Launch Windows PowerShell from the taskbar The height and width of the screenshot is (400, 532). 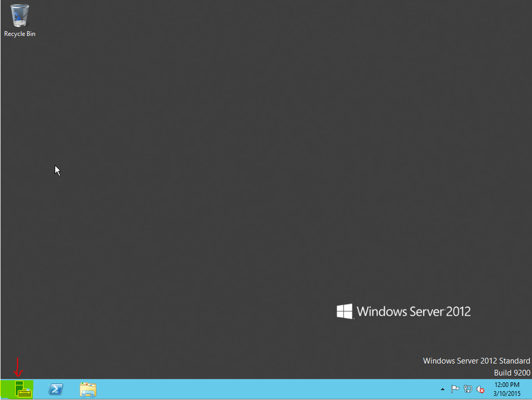[x=56, y=389]
